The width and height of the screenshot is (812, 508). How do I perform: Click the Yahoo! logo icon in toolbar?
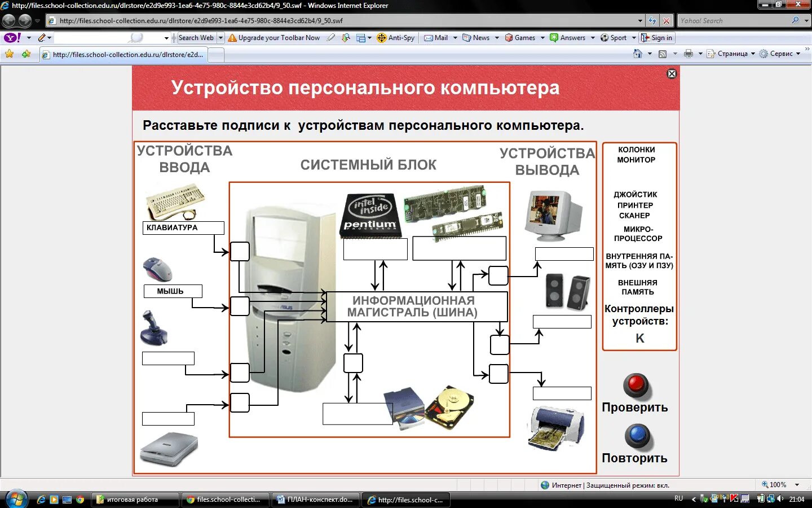click(x=12, y=38)
